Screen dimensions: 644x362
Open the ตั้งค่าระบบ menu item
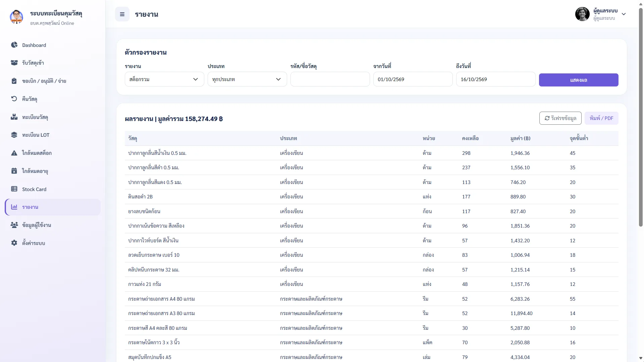pos(53,243)
